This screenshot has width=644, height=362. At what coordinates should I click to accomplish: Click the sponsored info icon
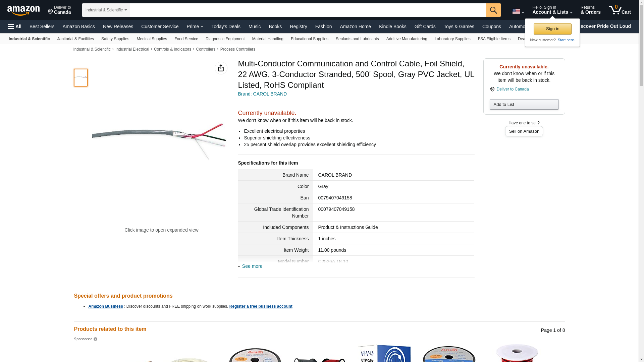[x=96, y=339]
